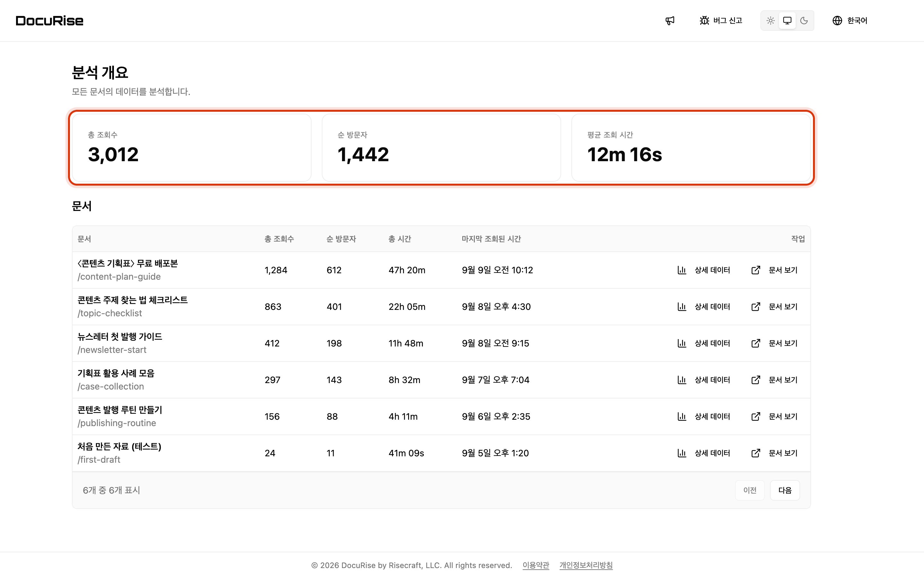Image resolution: width=924 pixels, height=578 pixels.
Task: Click the 9월 9일 오전 10:12 timestamp
Action: (497, 270)
